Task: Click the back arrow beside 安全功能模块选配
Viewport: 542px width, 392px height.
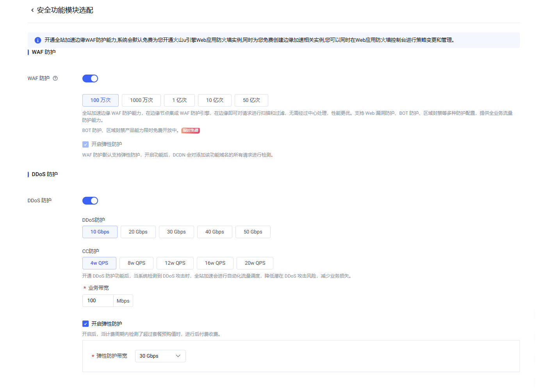Action: pos(32,10)
